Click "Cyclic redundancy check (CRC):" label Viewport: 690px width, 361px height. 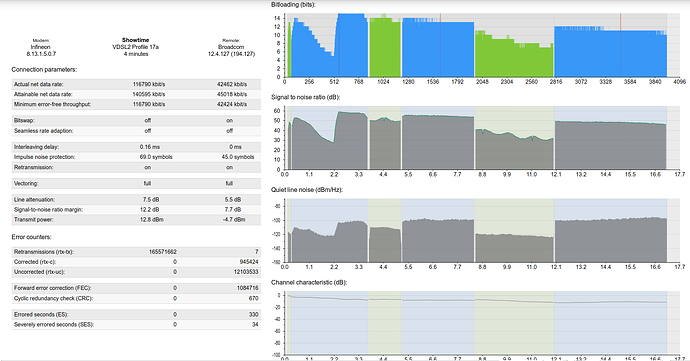[53, 298]
